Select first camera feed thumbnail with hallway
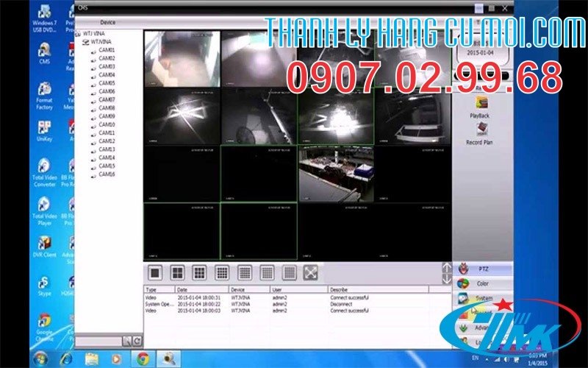Image resolution: width=588 pixels, height=368 pixels. [182, 59]
